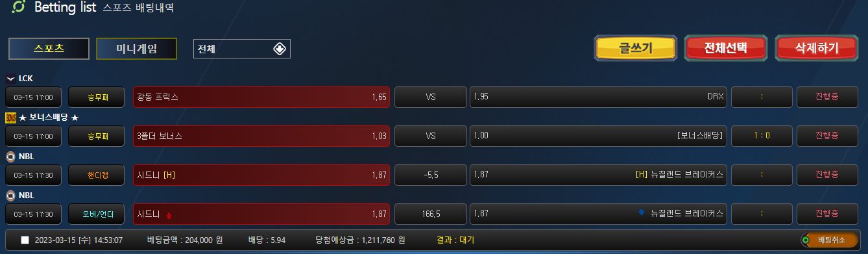Select the 광동 프릭스 1.65 pick

(x=261, y=97)
